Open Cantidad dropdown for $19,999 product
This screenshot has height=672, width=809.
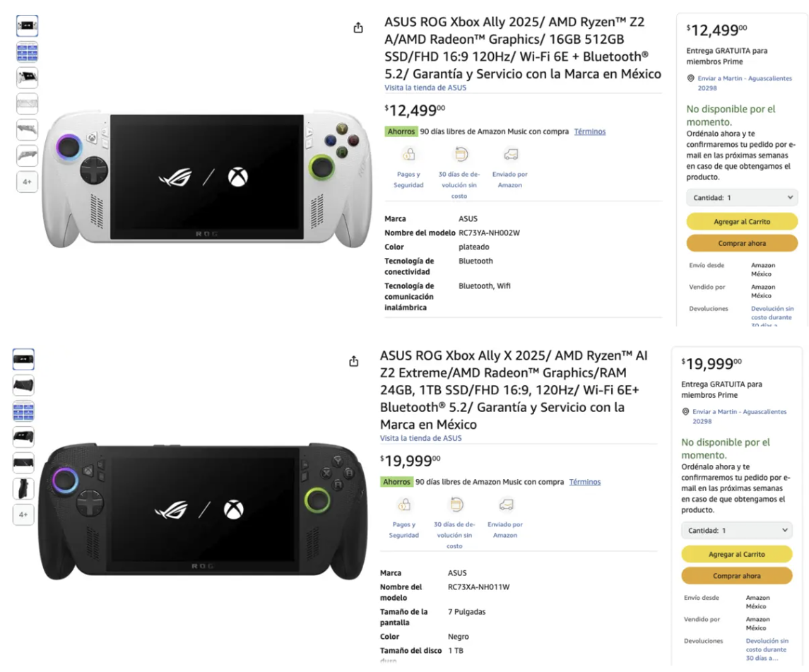point(737,531)
